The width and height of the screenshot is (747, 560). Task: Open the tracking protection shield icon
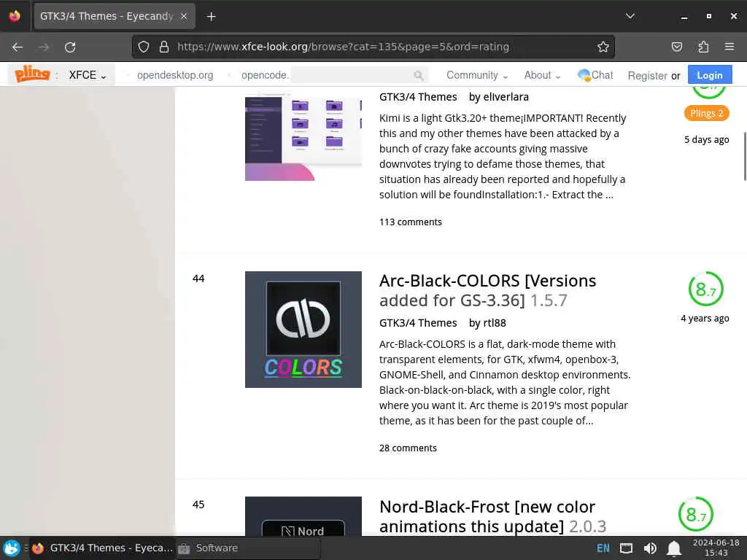click(144, 47)
